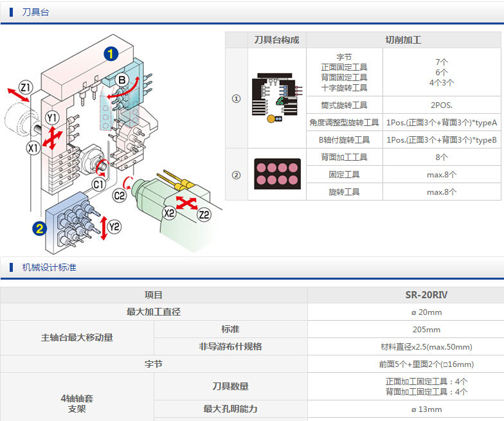Select the Y1 axis arrow label
The height and width of the screenshot is (421, 504).
53,118
